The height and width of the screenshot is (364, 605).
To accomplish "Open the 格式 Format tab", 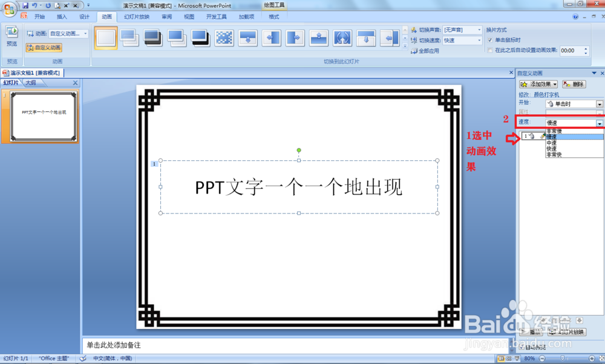I will point(273,16).
